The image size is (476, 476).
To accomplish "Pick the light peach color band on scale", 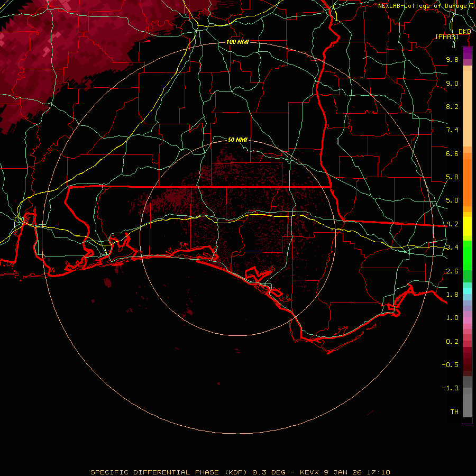I will tap(467, 108).
